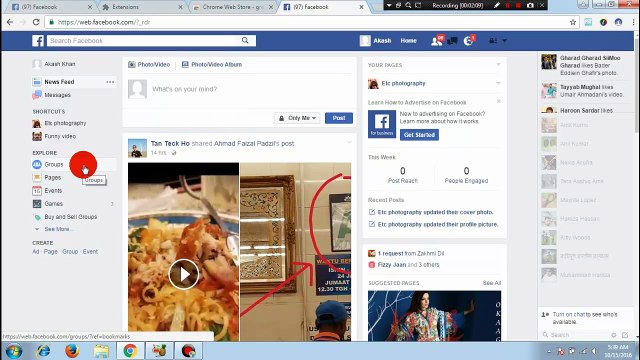Click the Post button
Image resolution: width=640 pixels, height=360 pixels.
point(339,118)
